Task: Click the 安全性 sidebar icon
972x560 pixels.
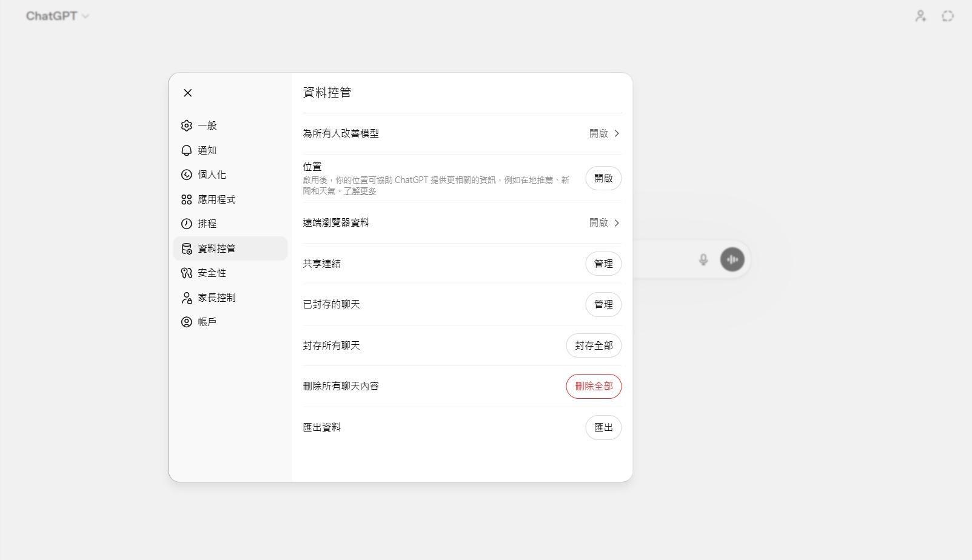Action: 187,273
